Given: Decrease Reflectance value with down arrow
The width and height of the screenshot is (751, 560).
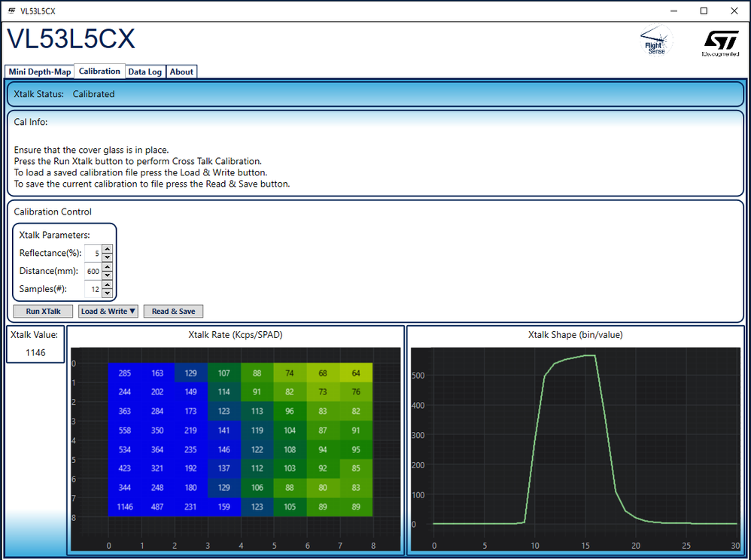Looking at the screenshot, I should coord(108,257).
